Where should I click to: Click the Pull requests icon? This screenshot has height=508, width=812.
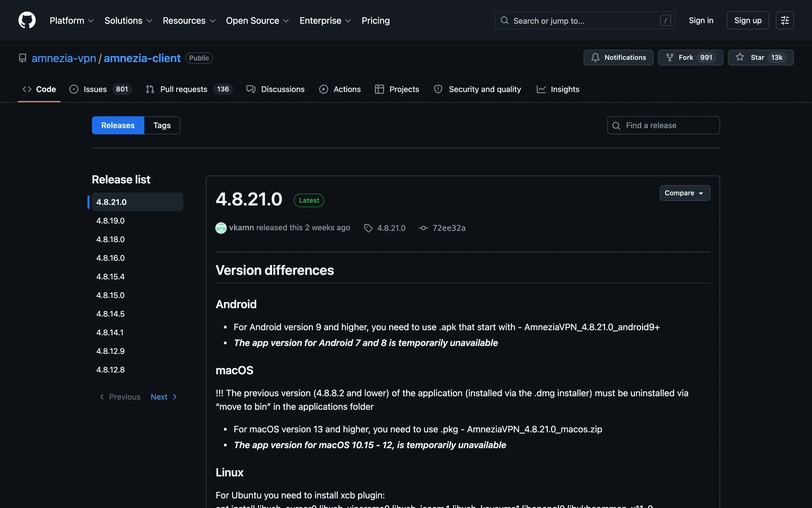pos(150,89)
